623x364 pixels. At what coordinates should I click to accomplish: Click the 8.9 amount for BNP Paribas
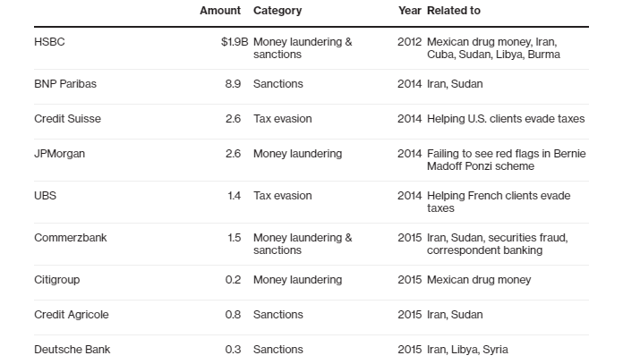pos(233,84)
